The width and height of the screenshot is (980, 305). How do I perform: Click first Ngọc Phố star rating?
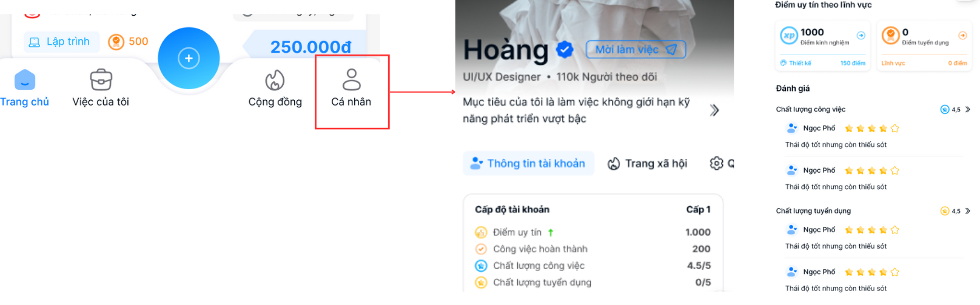coord(872,129)
